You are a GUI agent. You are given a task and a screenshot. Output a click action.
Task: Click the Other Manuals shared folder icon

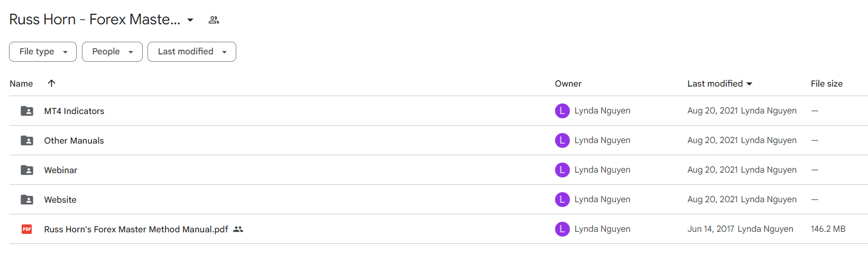(x=27, y=140)
